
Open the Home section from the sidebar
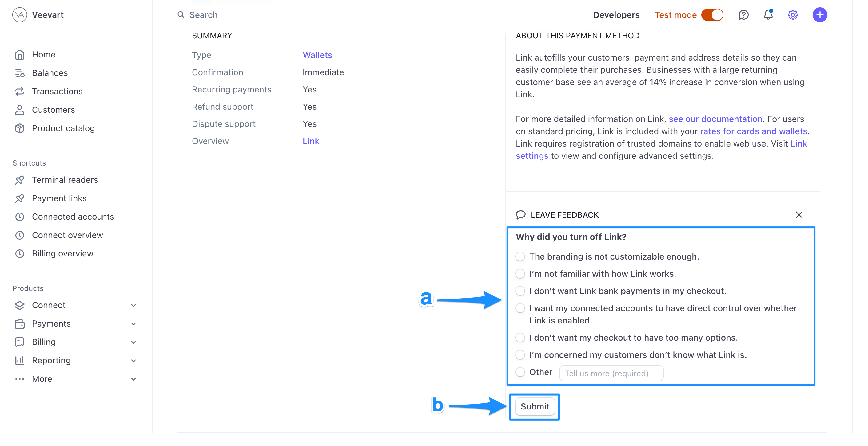(x=20, y=54)
